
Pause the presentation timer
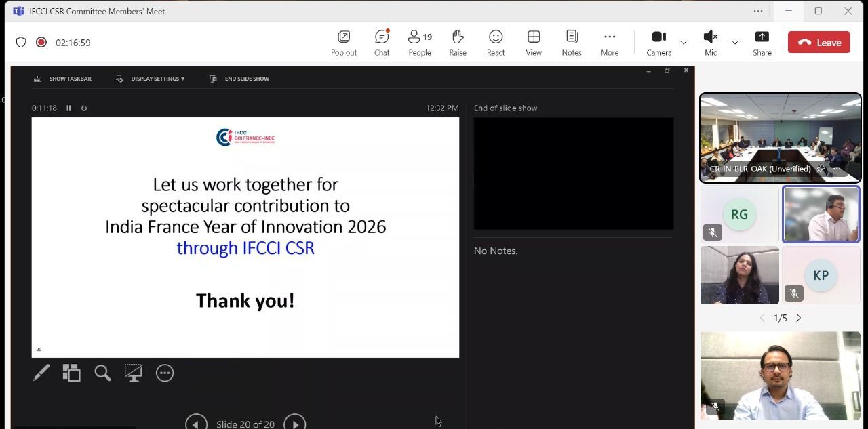point(68,108)
